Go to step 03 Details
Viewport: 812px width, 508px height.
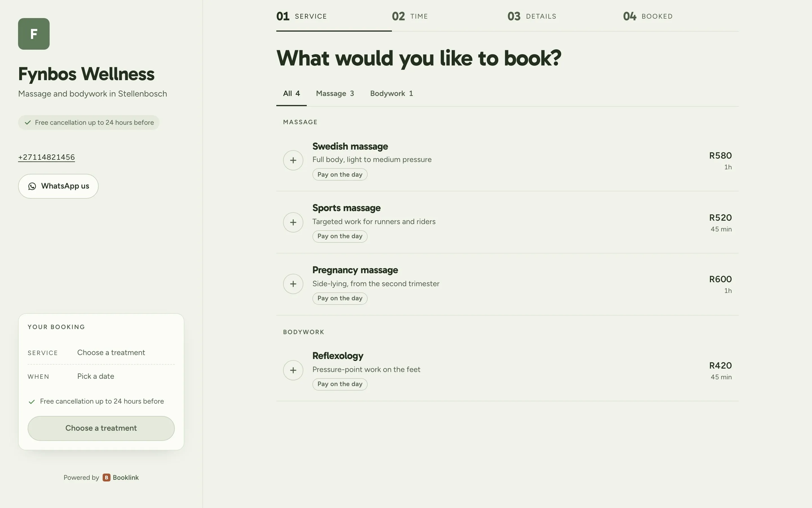565,16
